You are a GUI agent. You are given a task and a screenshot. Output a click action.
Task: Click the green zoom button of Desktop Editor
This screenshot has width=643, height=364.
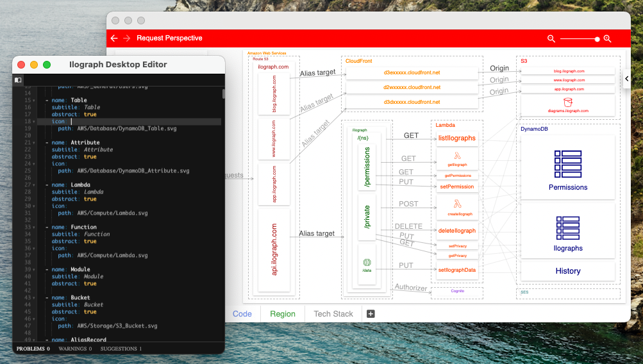[x=47, y=64]
